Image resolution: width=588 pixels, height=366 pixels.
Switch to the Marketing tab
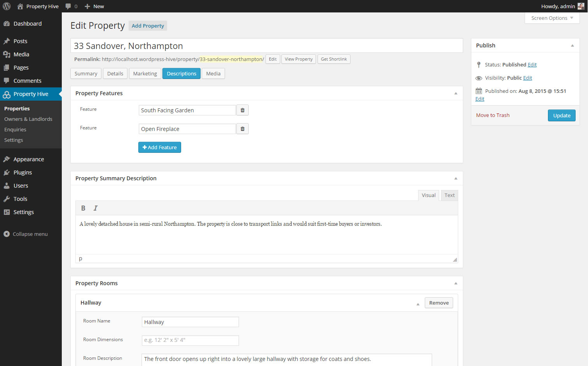(x=145, y=74)
